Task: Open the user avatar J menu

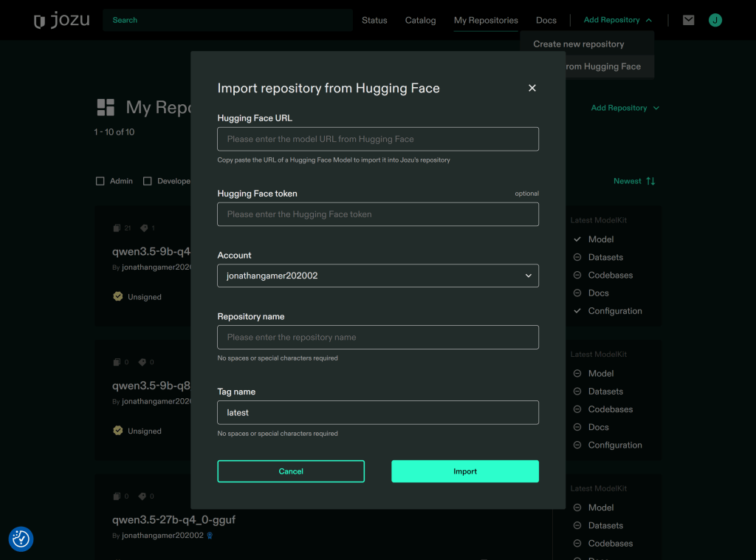Action: point(715,20)
